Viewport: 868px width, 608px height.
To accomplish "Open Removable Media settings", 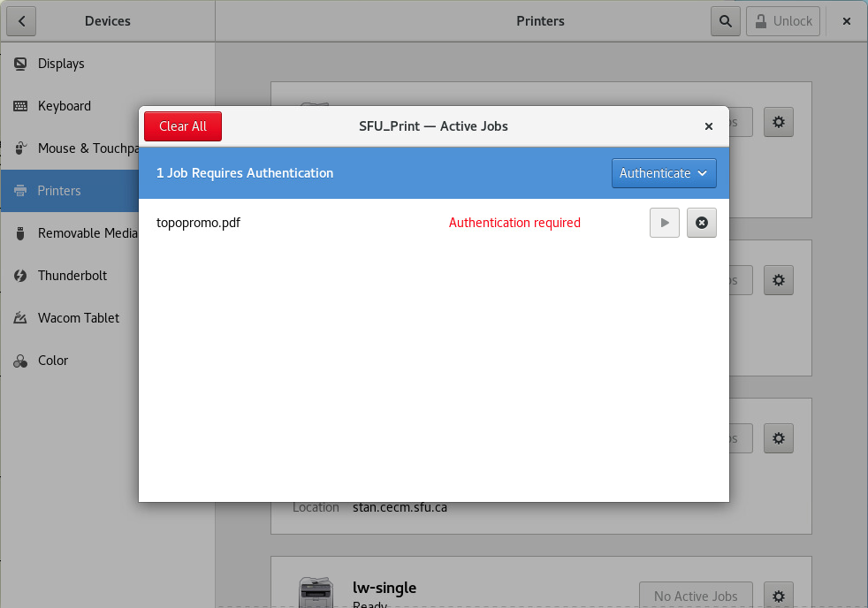I will [x=87, y=233].
